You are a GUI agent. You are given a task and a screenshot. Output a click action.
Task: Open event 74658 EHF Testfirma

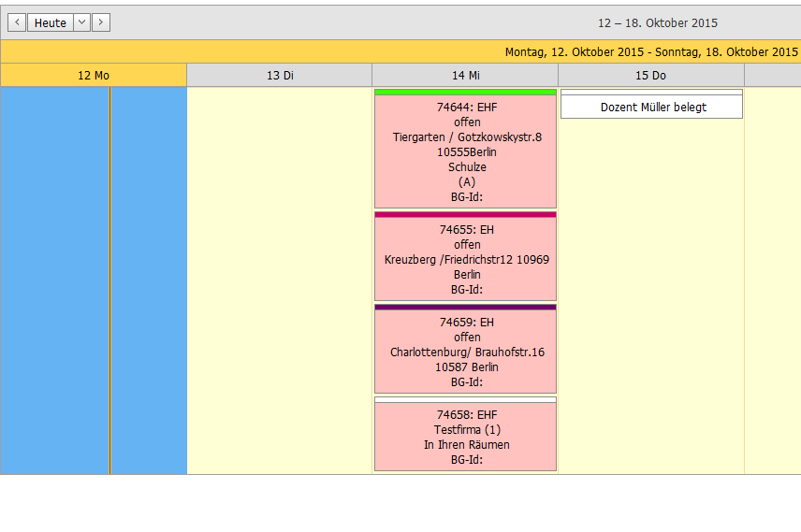[x=465, y=437]
